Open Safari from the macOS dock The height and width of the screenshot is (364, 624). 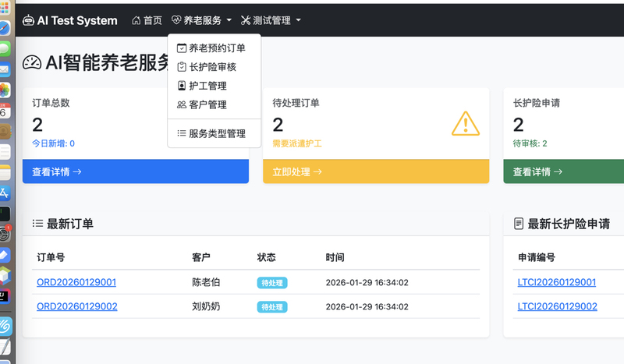5,29
